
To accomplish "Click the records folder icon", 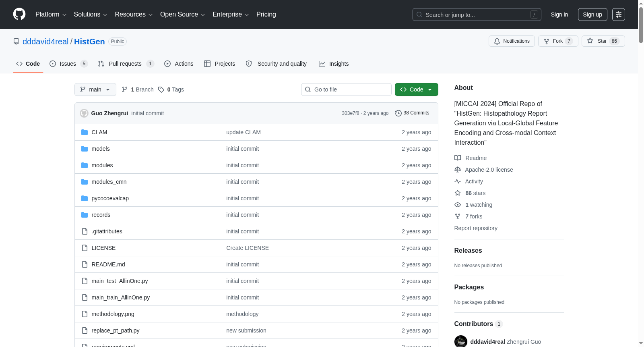I will (x=85, y=215).
